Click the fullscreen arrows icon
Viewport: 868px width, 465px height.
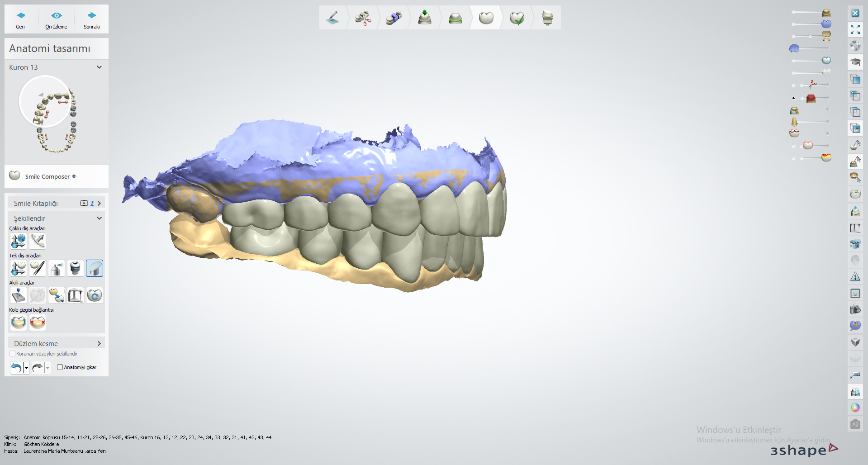(x=855, y=29)
